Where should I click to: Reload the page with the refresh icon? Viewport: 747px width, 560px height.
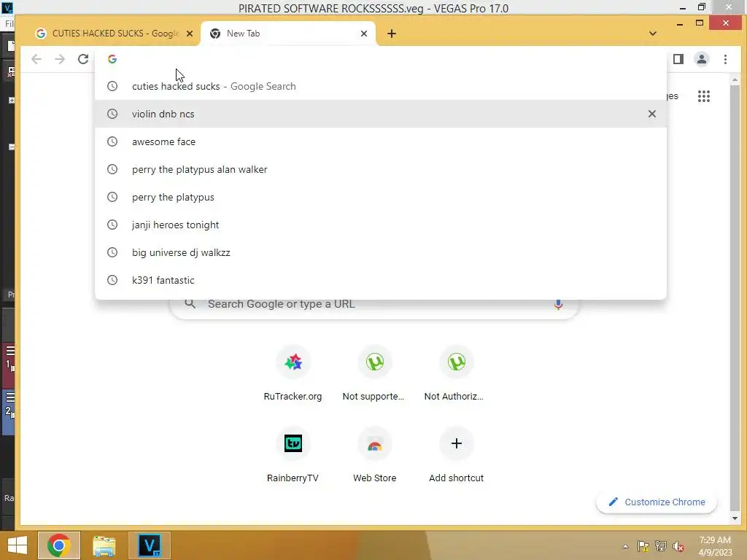click(83, 59)
